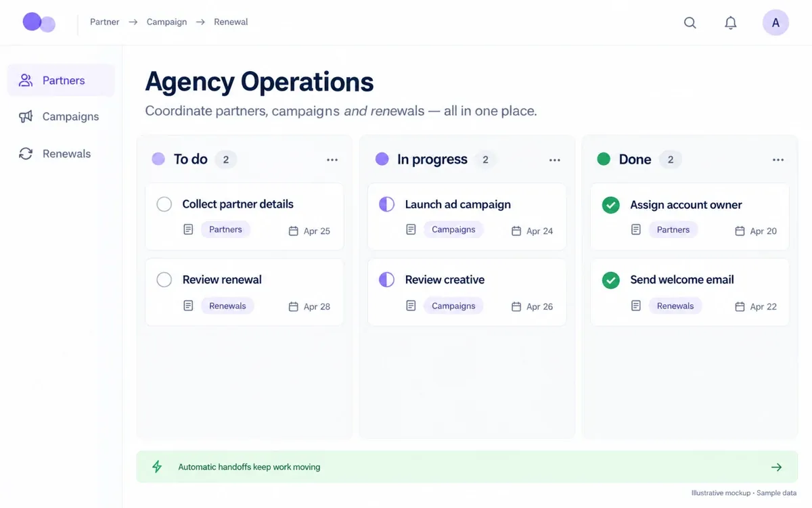Open the In progress column options menu
The height and width of the screenshot is (508, 812).
tap(555, 160)
